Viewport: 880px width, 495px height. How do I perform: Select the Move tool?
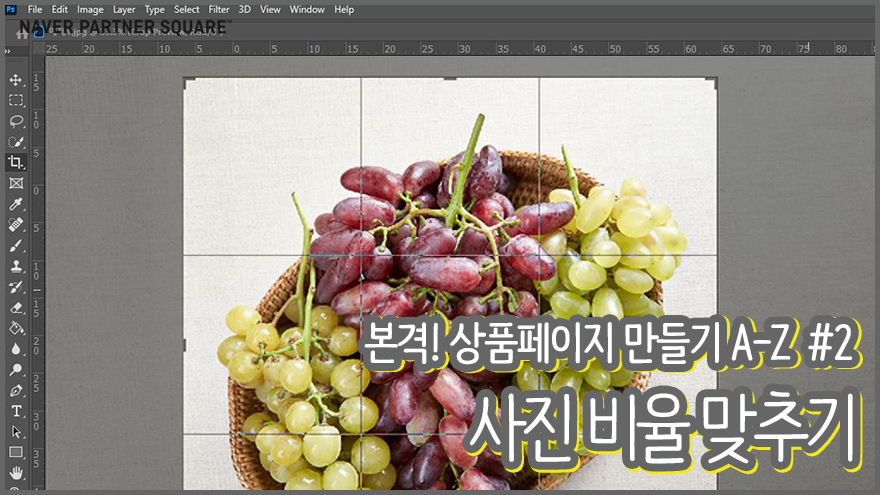(16, 80)
